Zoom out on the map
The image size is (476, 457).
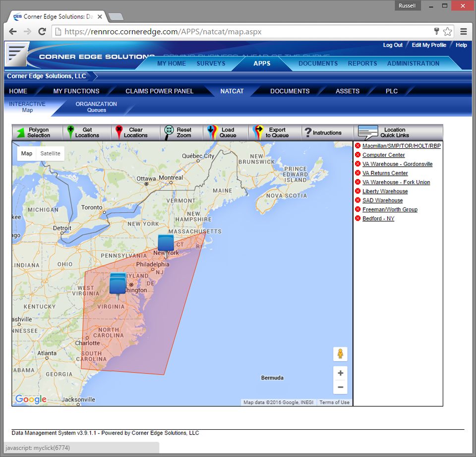pos(340,387)
